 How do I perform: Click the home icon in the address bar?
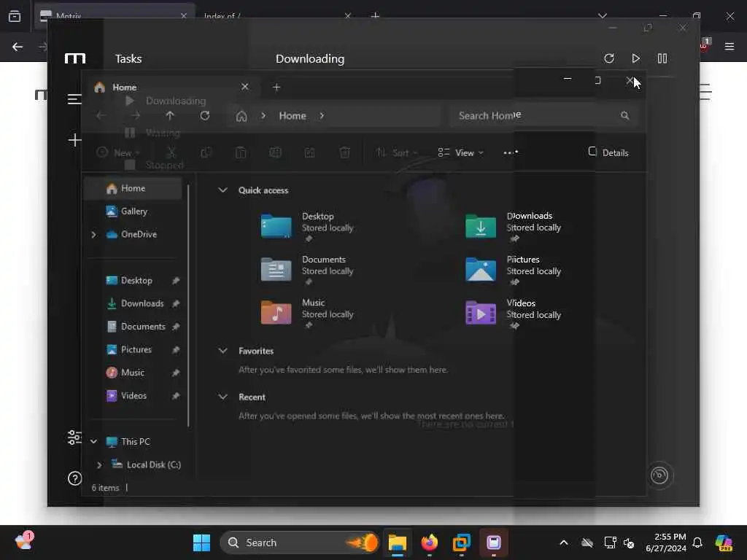(x=241, y=116)
